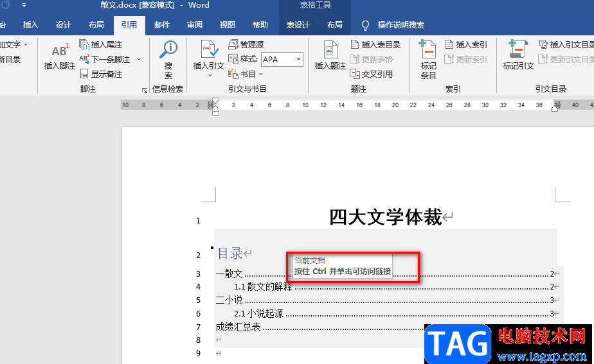Click the Insert Footnote AB icon
This screenshot has height=364, width=594.
tap(60, 51)
